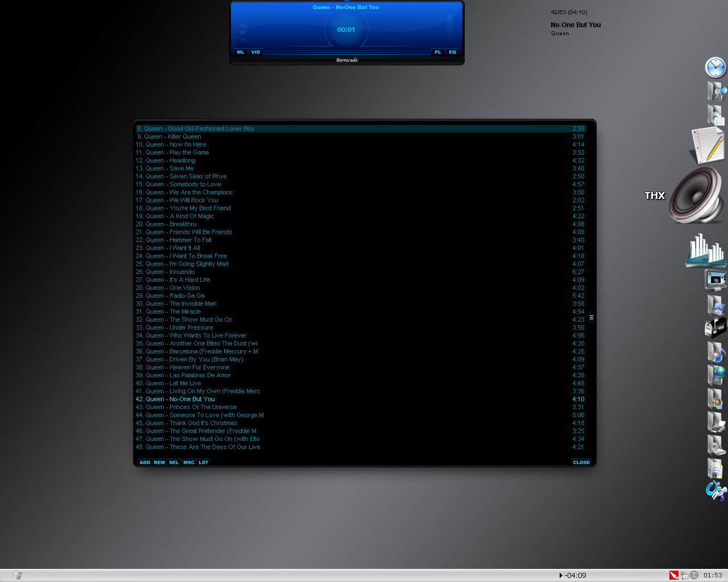The height and width of the screenshot is (582, 728).
Task: Select track 29 Radio Ga Ga
Action: (361, 296)
